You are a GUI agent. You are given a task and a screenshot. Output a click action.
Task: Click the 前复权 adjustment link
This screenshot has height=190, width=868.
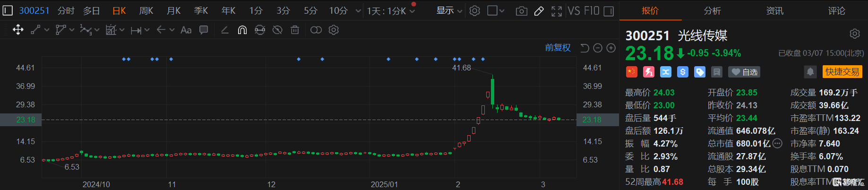tap(558, 48)
